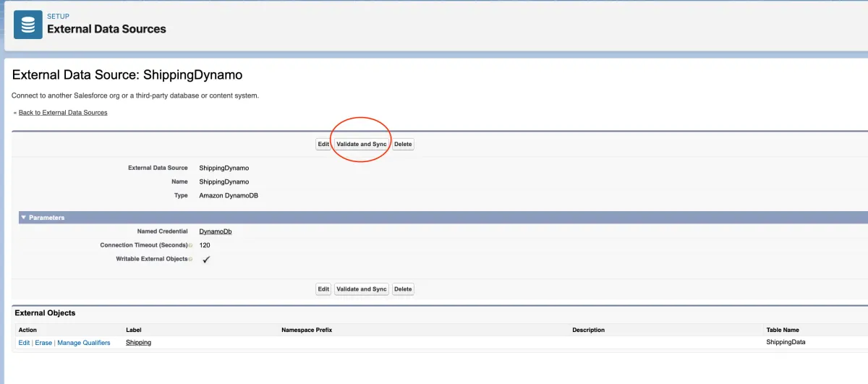Select the 120 connection timeout value
Image resolution: width=868 pixels, height=384 pixels.
pos(205,245)
